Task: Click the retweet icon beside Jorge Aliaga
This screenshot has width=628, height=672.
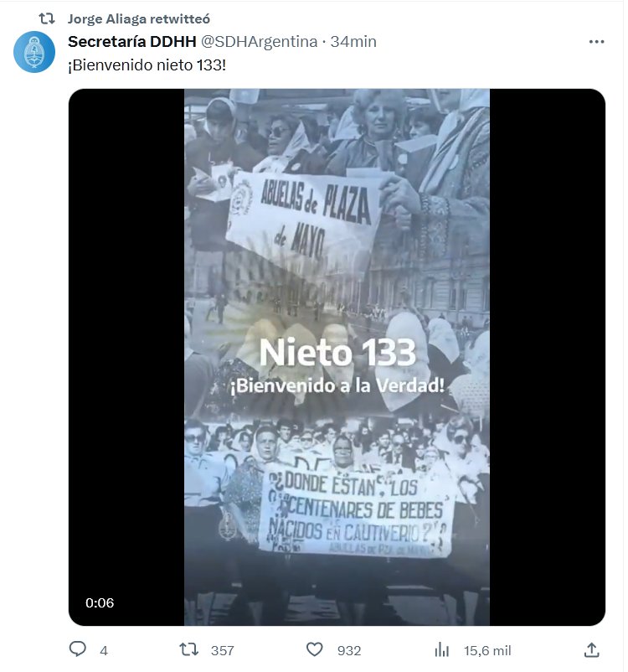Action: point(47,18)
